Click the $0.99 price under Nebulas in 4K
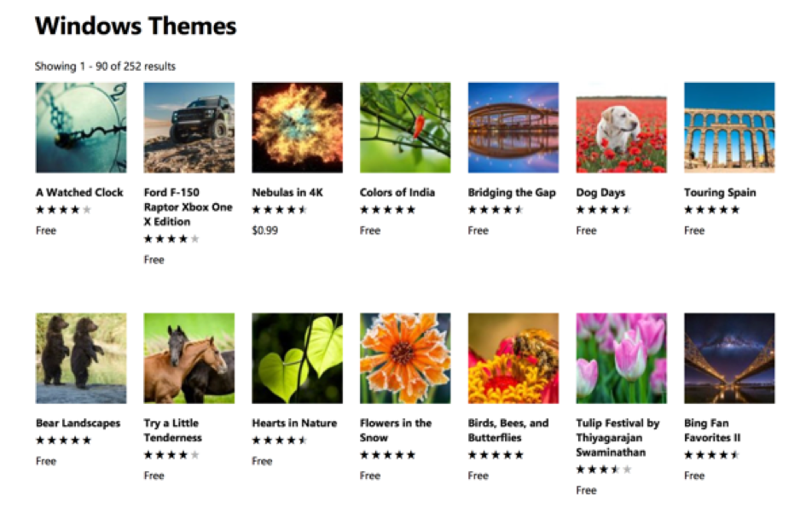The width and height of the screenshot is (812, 508). coord(264,231)
